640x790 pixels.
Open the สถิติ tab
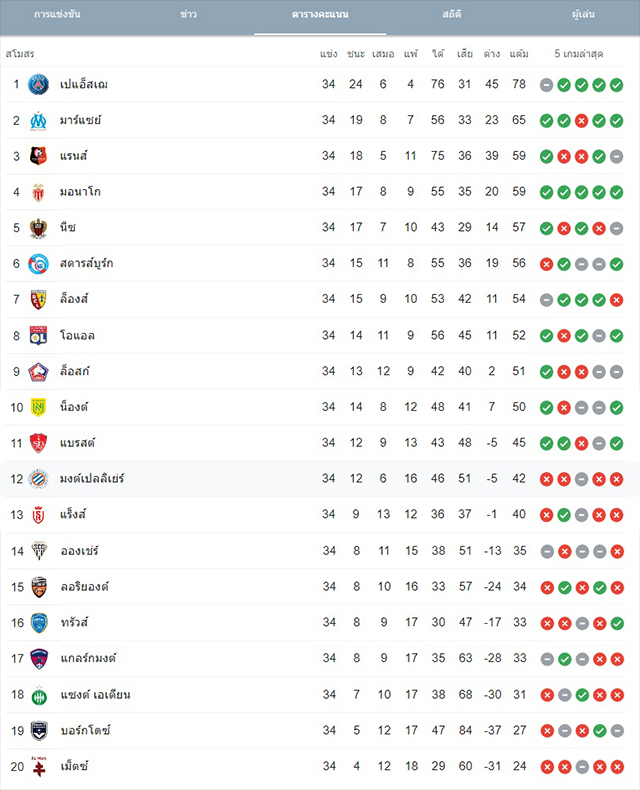coord(452,14)
